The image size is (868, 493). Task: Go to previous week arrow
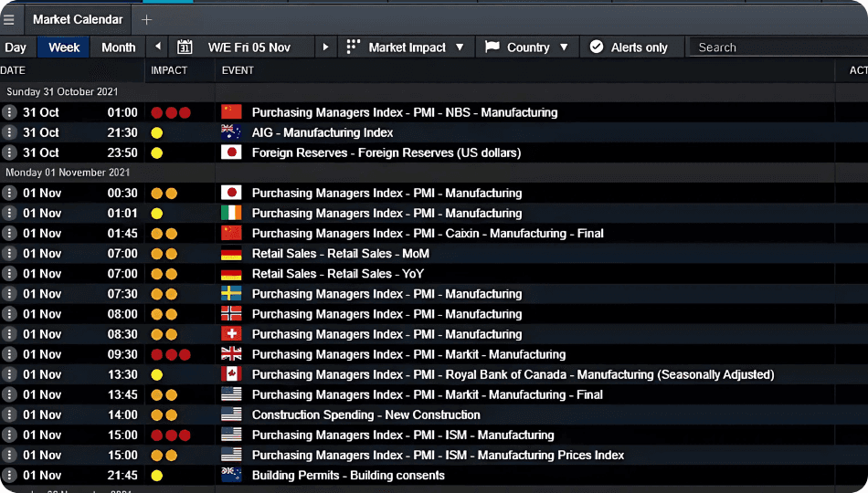[x=158, y=47]
